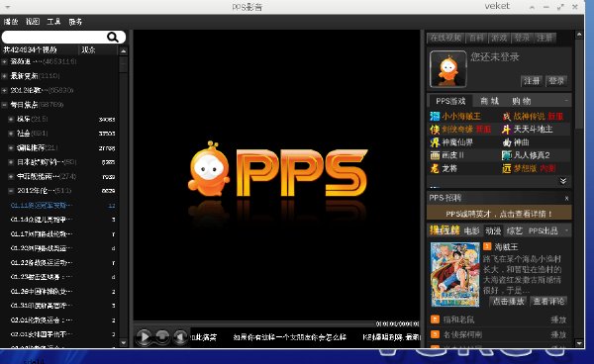Switch to the 在线视频 tab
The width and height of the screenshot is (594, 364).
[x=445, y=38]
